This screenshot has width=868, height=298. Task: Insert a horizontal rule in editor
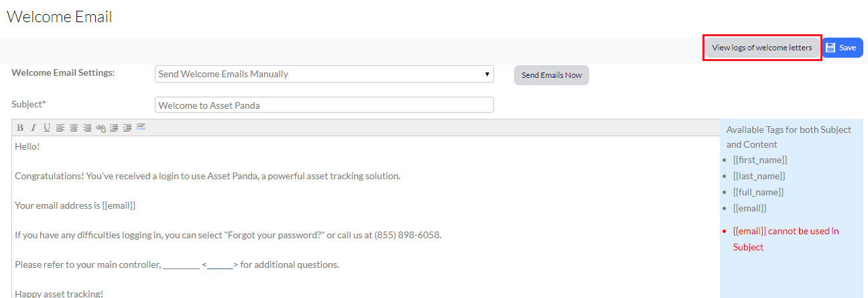click(141, 126)
